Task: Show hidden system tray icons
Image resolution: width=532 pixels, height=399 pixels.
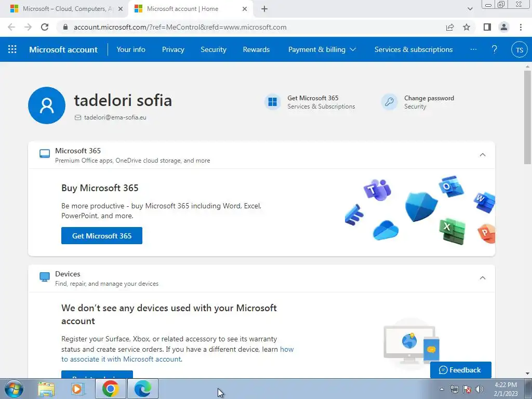Action: pos(442,389)
